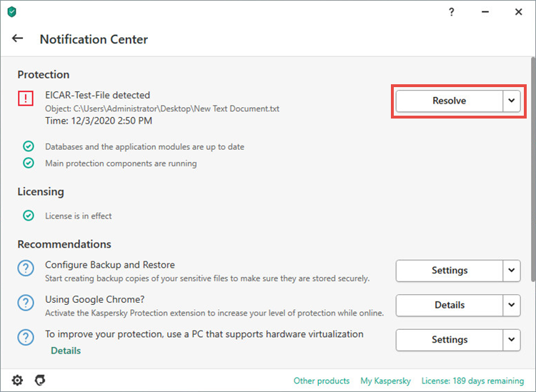The width and height of the screenshot is (536, 392).
Task: Click the protection components running checkmark icon
Action: click(x=29, y=163)
